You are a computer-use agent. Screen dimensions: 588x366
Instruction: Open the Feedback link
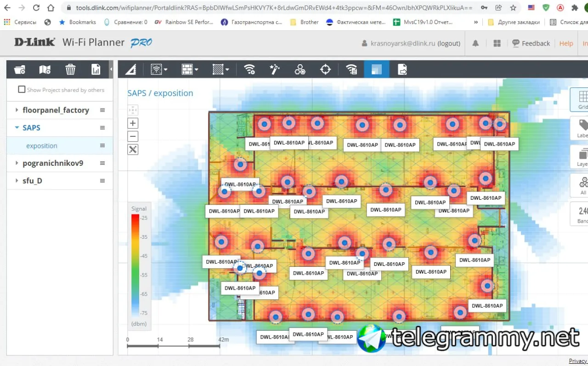[531, 43]
